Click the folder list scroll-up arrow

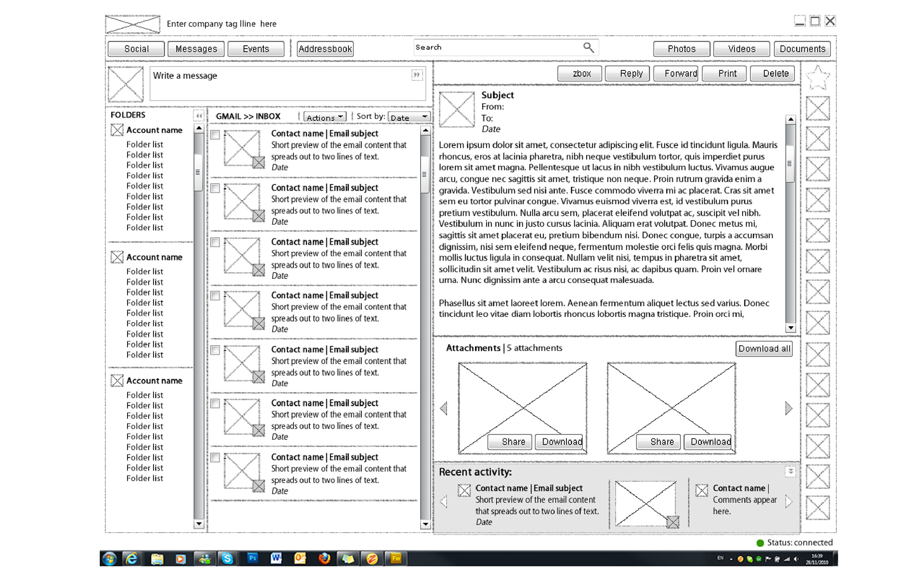click(x=198, y=129)
